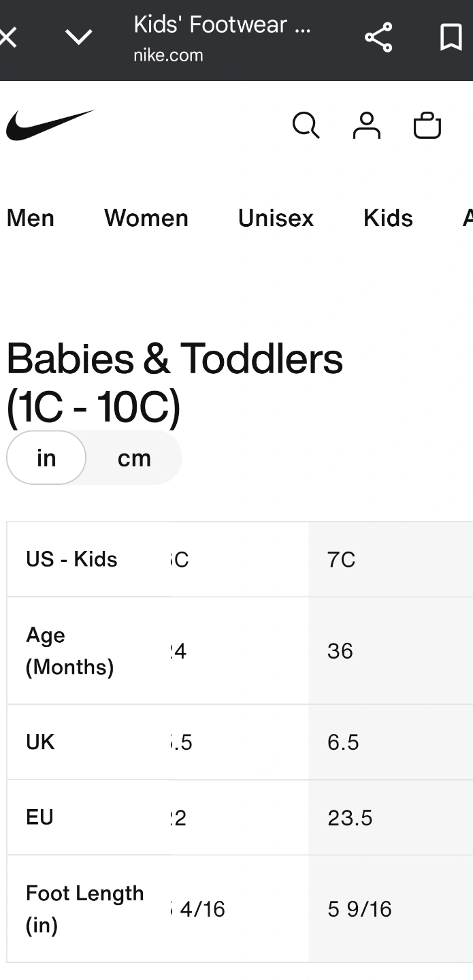473x980 pixels.
Task: Toggle measurement units to cm
Action: (x=134, y=458)
